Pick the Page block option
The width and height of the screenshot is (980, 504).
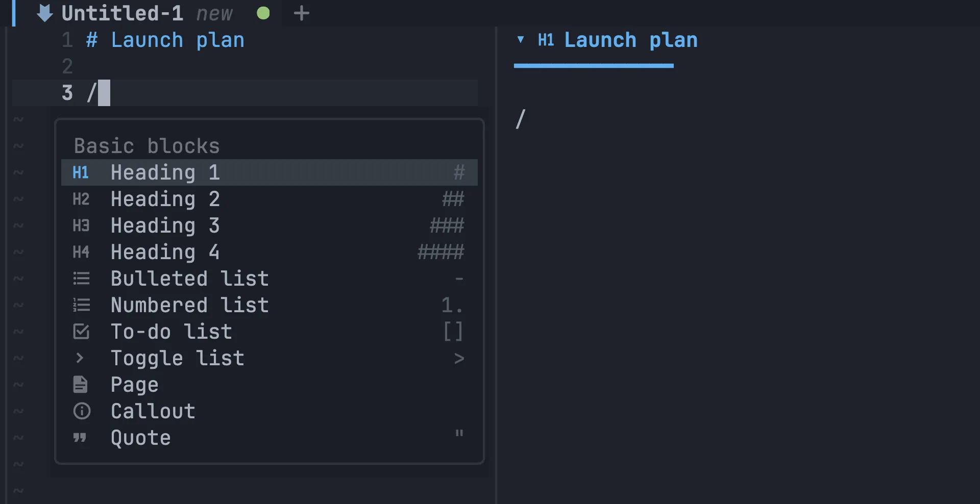[269, 385]
